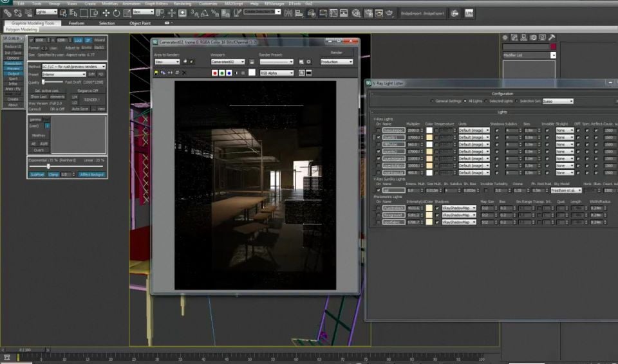Click the Modifier List dropdown
The image size is (618, 364).
pyautogui.click(x=529, y=55)
